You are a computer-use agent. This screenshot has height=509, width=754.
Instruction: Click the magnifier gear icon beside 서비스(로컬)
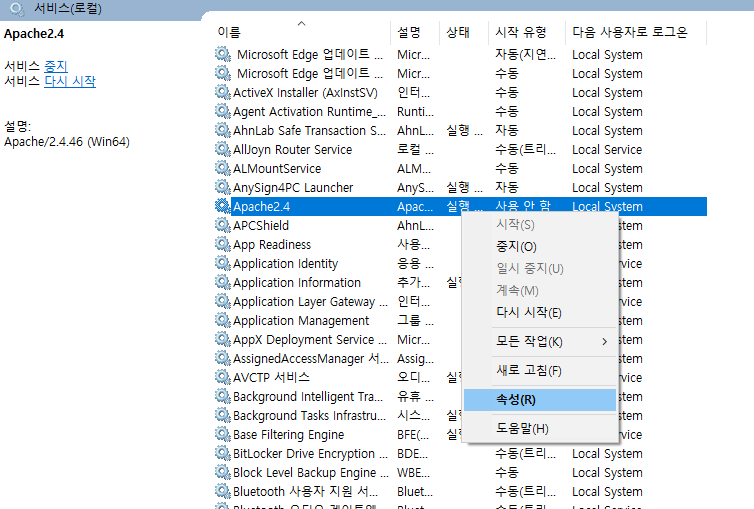(x=17, y=9)
